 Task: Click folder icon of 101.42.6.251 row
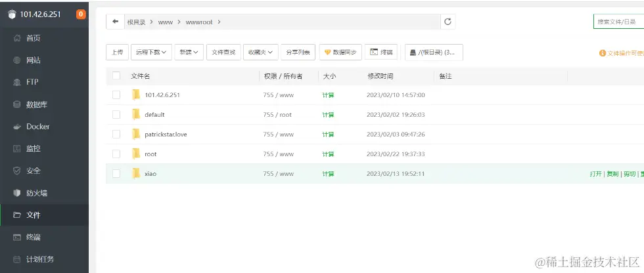point(136,94)
